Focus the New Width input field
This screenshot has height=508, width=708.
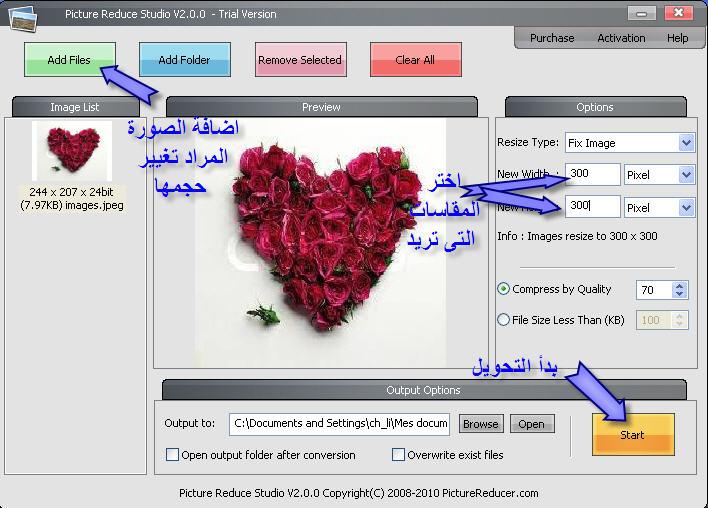tap(593, 174)
